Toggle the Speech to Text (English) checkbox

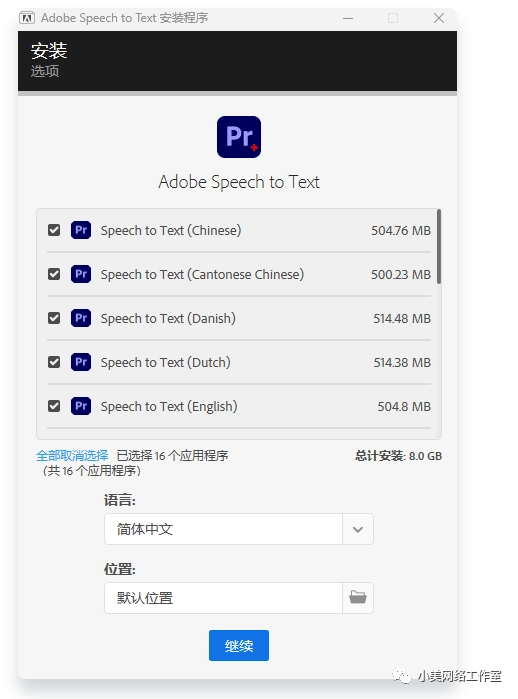54,406
